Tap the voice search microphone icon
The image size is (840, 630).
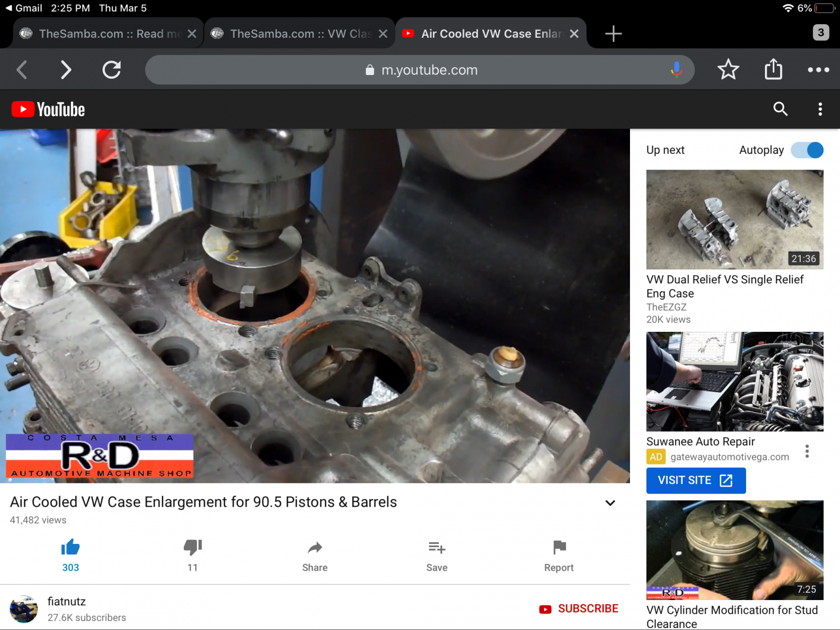coord(676,69)
